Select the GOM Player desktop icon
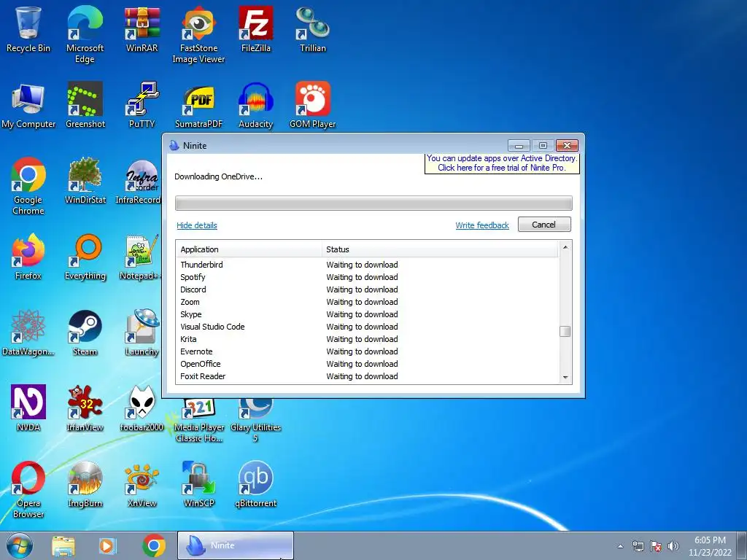747x560 pixels. coord(312,105)
